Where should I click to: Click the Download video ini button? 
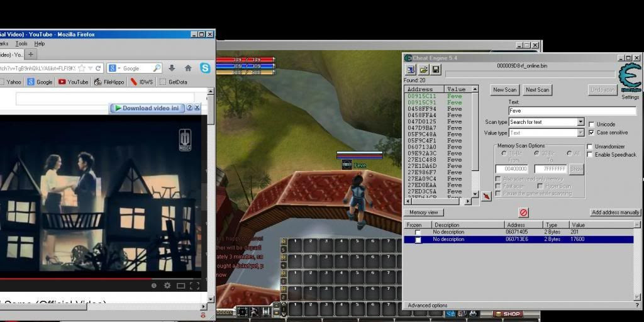(147, 108)
